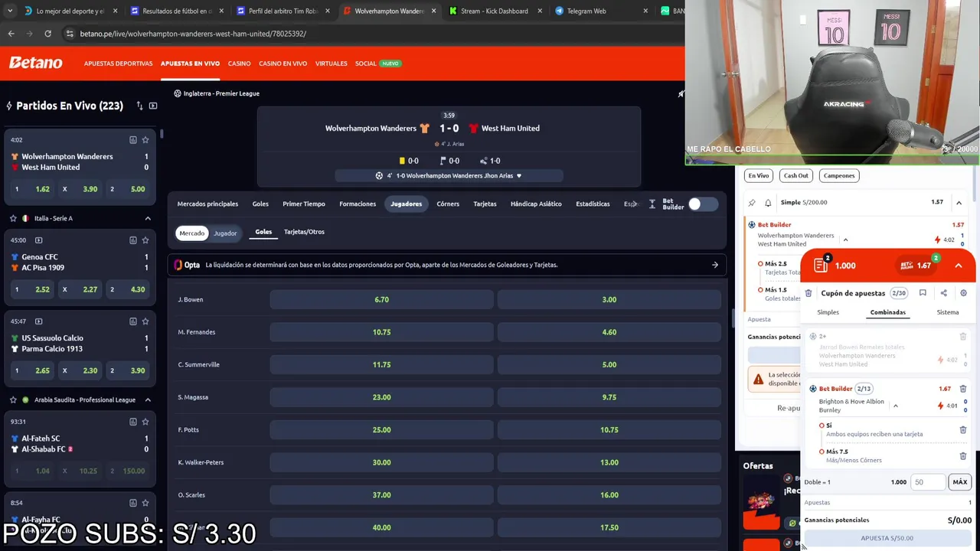The image size is (980, 551).
Task: Reload the browser page
Action: coord(47,34)
